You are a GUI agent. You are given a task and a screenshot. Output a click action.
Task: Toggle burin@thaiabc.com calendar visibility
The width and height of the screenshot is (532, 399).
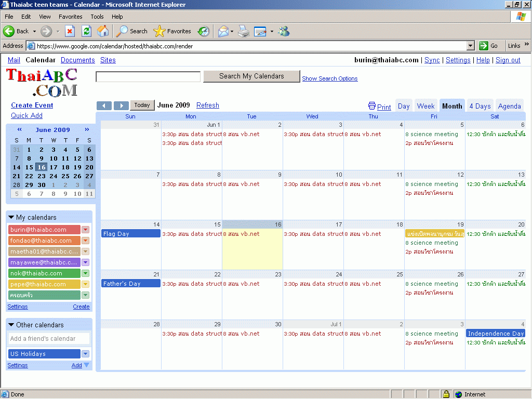click(44, 230)
